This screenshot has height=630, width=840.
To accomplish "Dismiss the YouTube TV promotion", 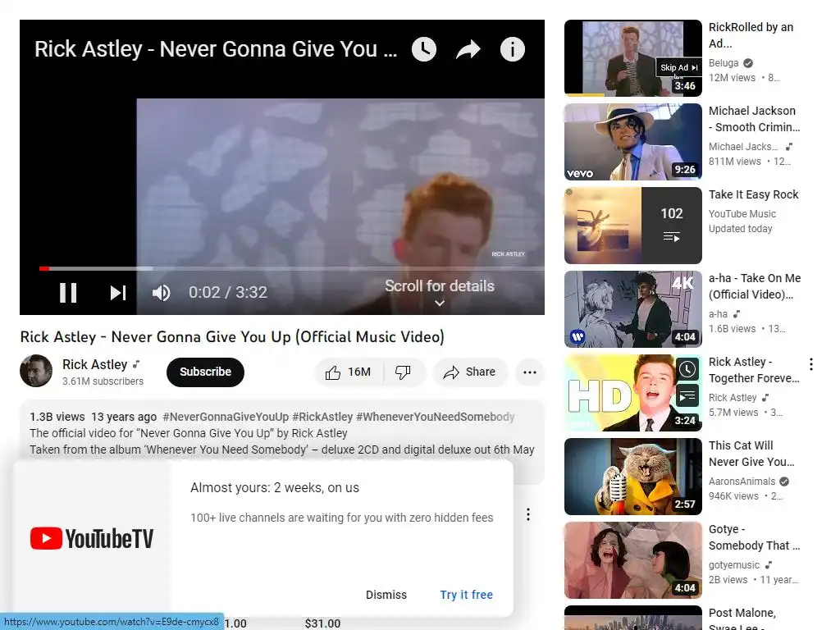I will [386, 595].
